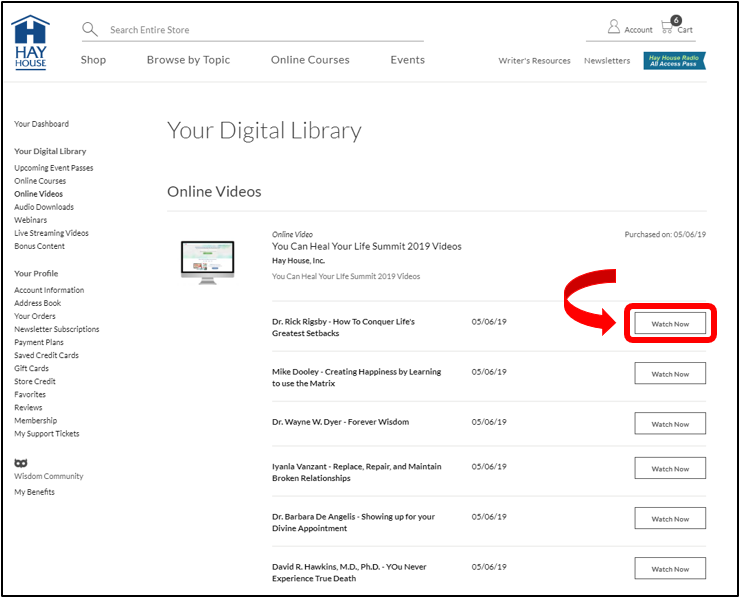Open Audio Downloads in sidebar
741x599 pixels.
[x=44, y=207]
